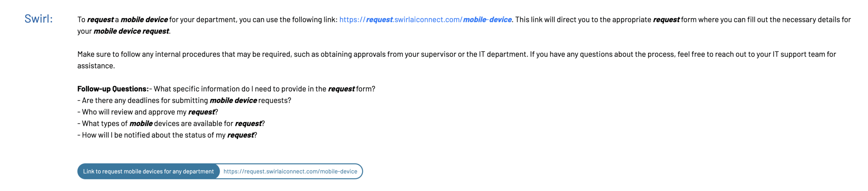The image size is (868, 191).
Task: Select the follow-up question about request form information
Action: coord(264,89)
